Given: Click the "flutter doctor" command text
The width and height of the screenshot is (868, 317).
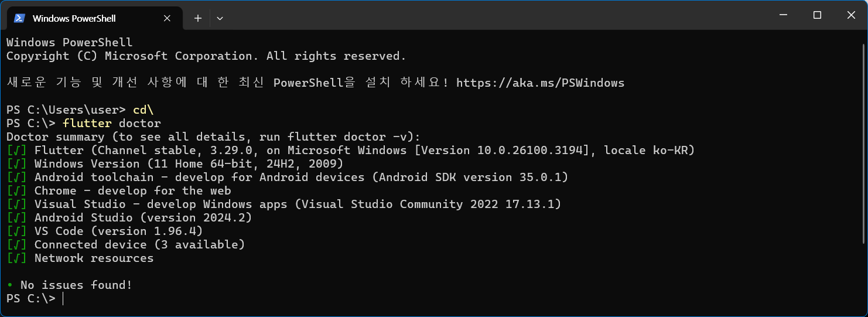Looking at the screenshot, I should (112, 124).
